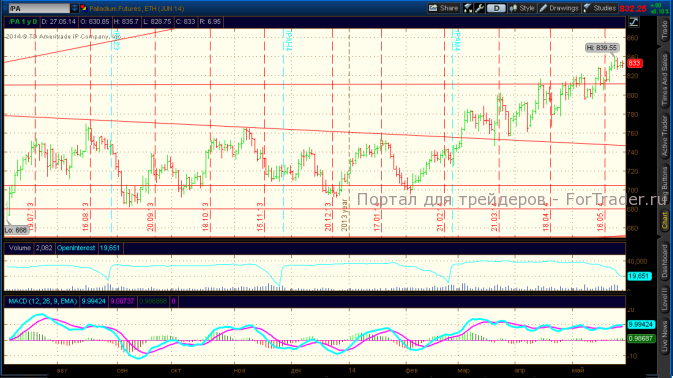Screen dimensions: 673x378
Task: Click the red 833 last price tag
Action: [634, 64]
